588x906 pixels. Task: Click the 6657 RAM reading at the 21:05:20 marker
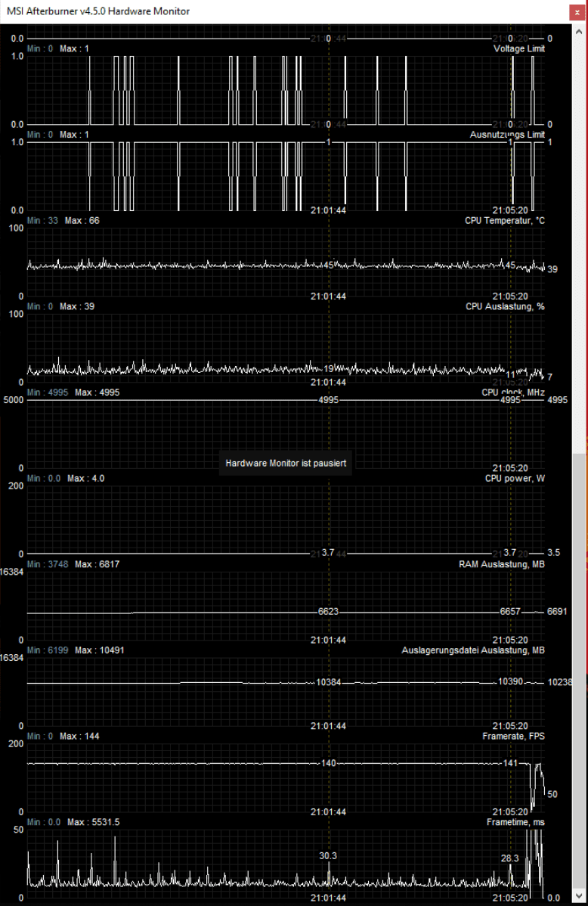(x=510, y=611)
